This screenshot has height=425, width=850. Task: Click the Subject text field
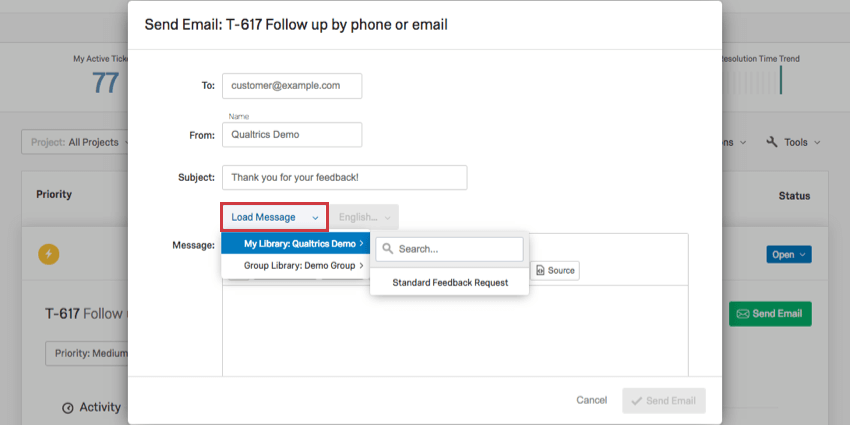(x=344, y=177)
